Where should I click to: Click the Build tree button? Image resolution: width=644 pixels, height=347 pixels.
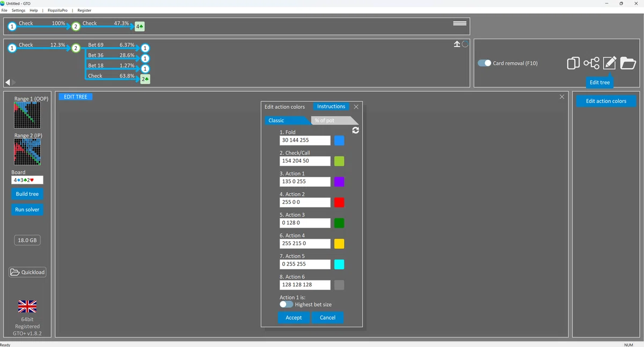[27, 194]
